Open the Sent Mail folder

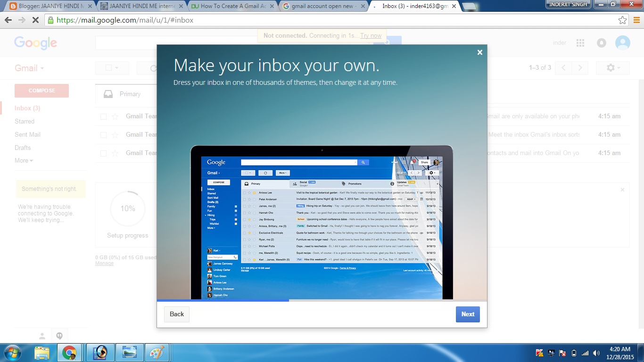(27, 134)
